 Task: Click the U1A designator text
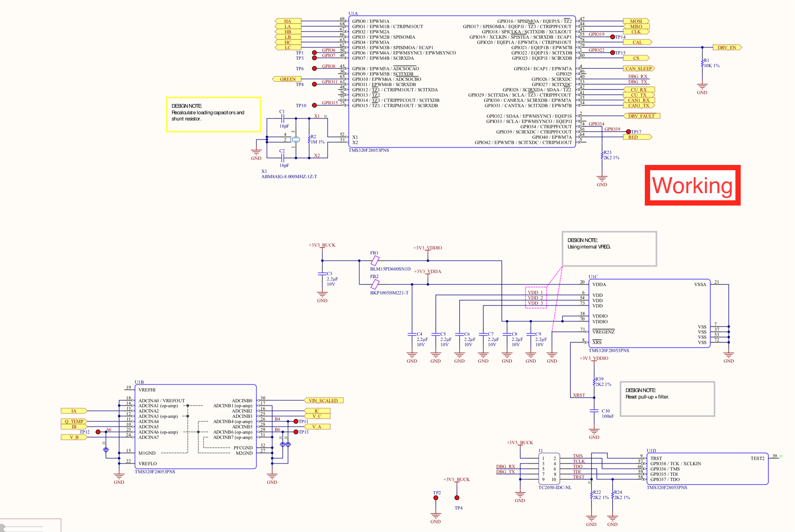353,14
